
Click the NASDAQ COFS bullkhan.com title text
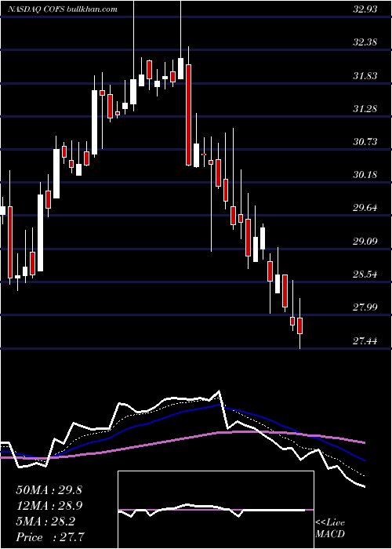tap(63, 9)
